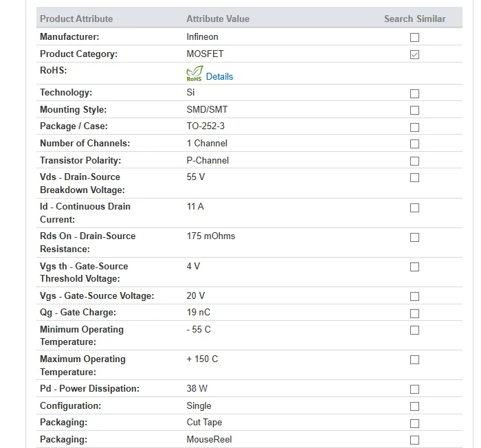Screen dimensions: 481x448
Task: Enable the Rds On 175 mOhms checkbox
Action: (x=414, y=237)
